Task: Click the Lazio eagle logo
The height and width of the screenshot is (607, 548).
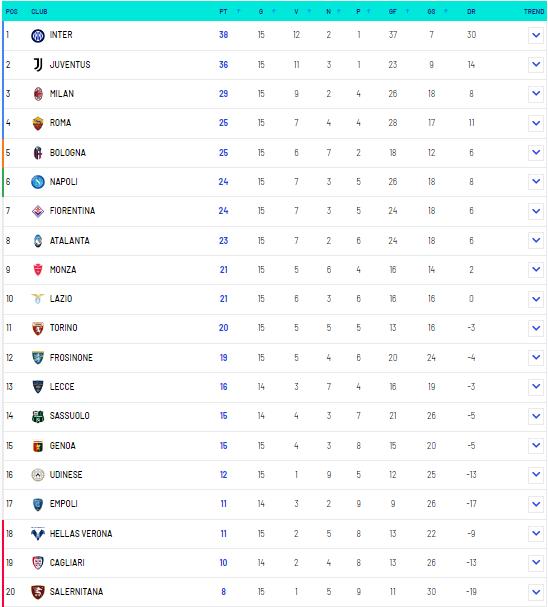Action: click(x=38, y=298)
